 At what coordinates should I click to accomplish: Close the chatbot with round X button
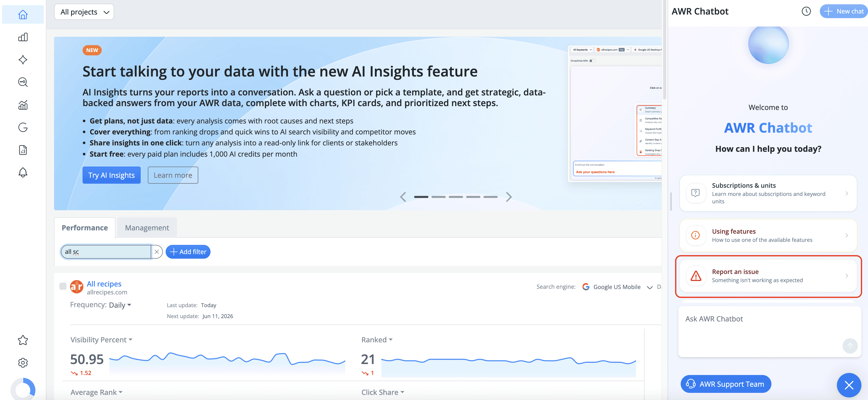click(x=849, y=385)
